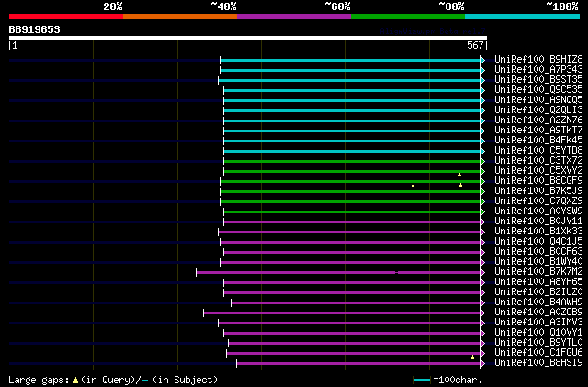
Task: Click the purple arrowhead ending the B8HSI9 alignment
Action: 482,363
